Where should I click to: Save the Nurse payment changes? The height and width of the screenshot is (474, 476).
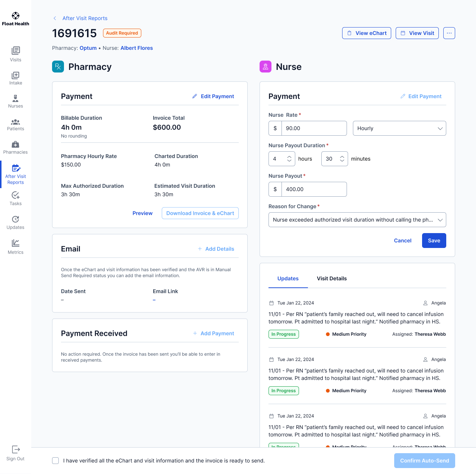pyautogui.click(x=434, y=241)
